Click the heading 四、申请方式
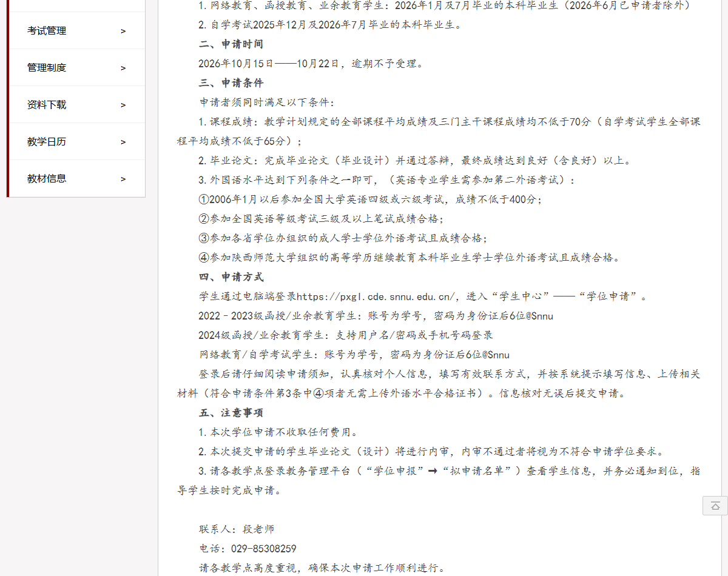 coord(231,277)
